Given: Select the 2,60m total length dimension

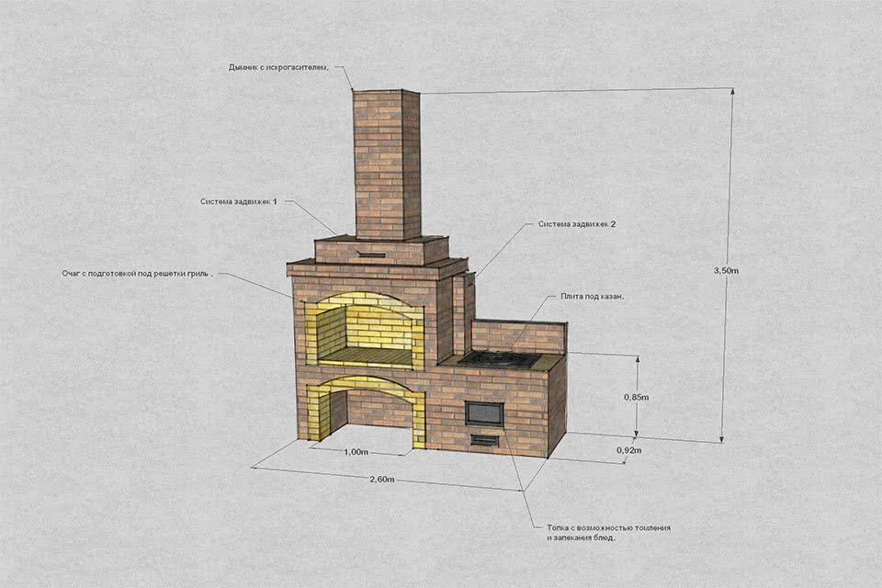Looking at the screenshot, I should point(386,480).
